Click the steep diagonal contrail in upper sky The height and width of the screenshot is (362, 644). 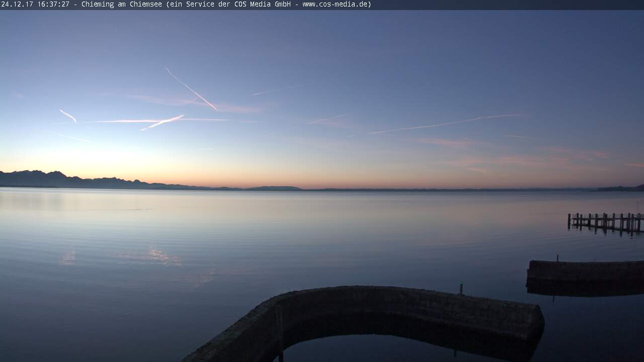coord(191,89)
